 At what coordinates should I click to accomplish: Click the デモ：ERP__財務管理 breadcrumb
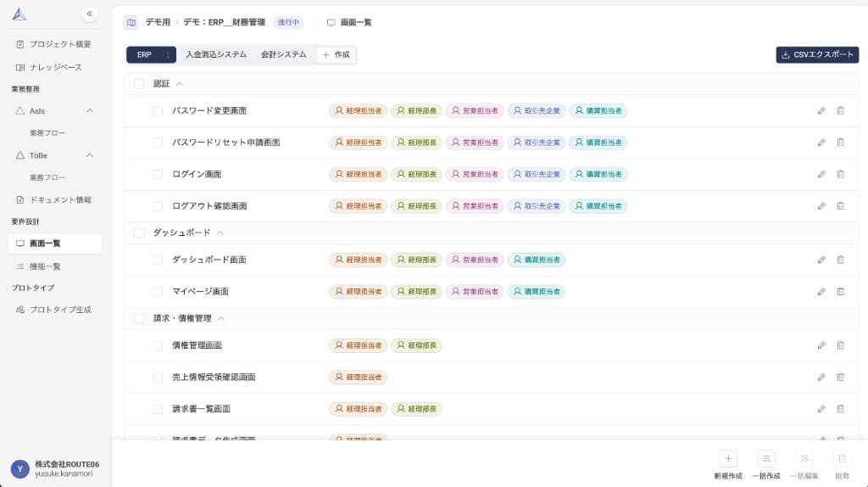coord(224,23)
